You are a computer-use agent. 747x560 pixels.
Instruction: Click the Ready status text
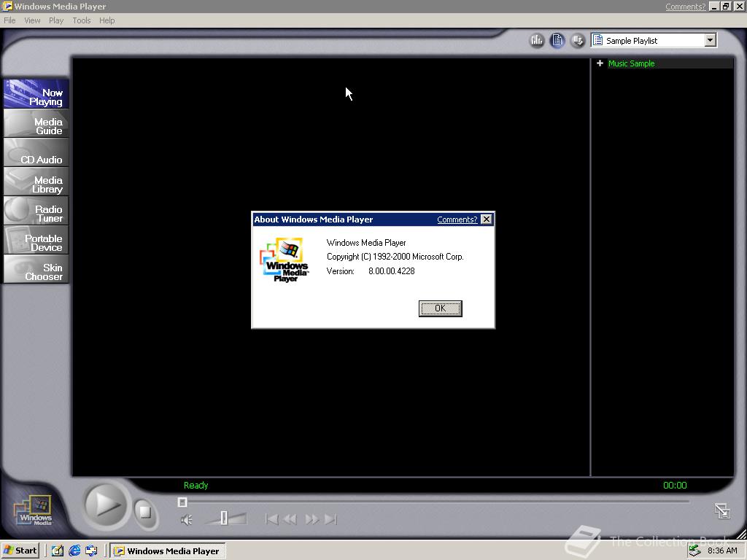coord(196,485)
